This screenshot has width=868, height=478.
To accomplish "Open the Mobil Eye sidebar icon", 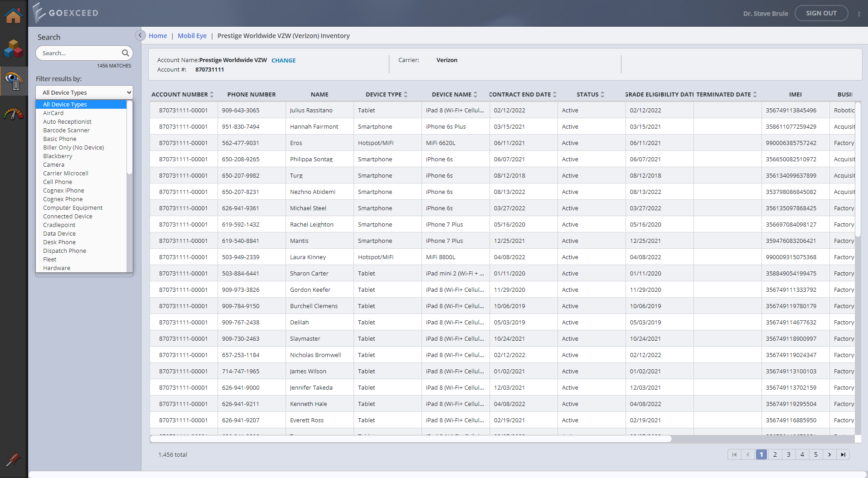I will point(14,81).
